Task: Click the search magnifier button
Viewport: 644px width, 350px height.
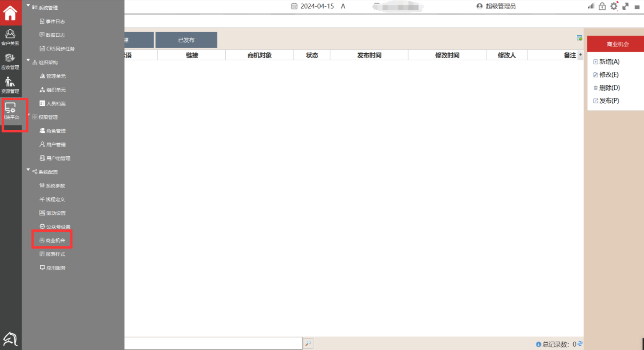Action: pos(308,343)
